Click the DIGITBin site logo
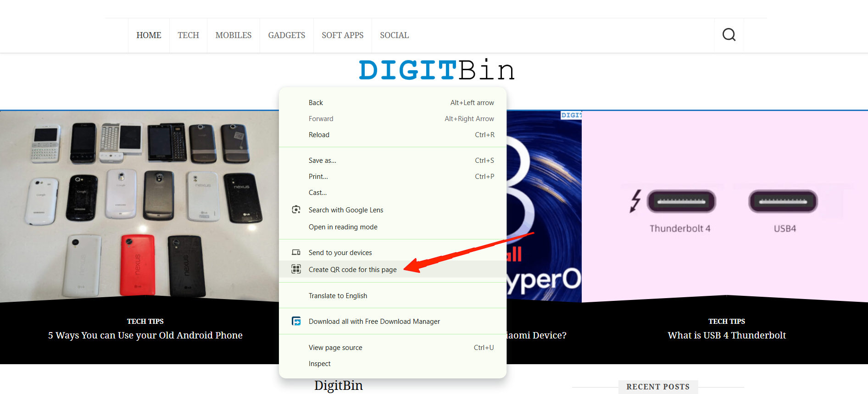The width and height of the screenshot is (868, 394). 436,70
